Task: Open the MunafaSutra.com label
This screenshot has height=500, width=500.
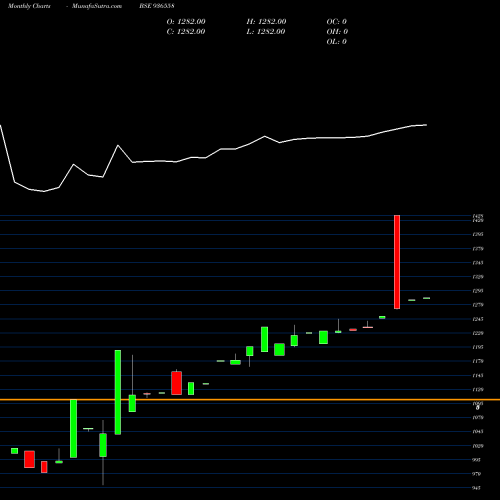Action: point(97,6)
